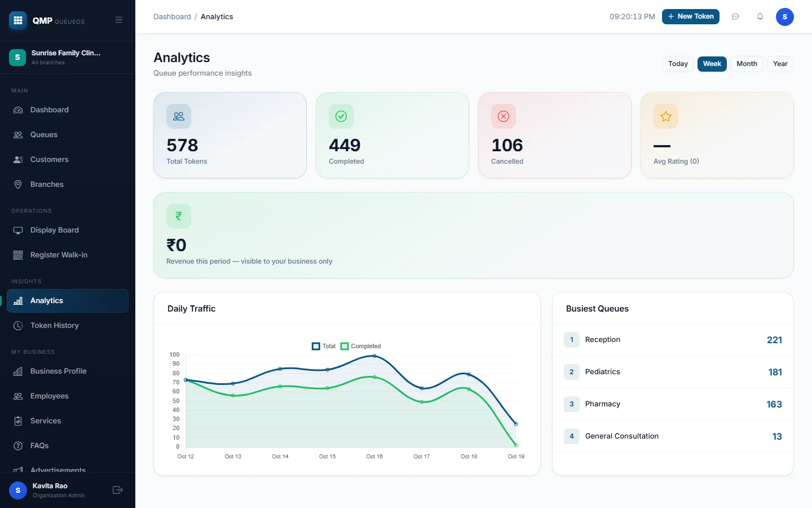This screenshot has height=508, width=812.
Task: Click the General Consultation queue row
Action: [673, 436]
